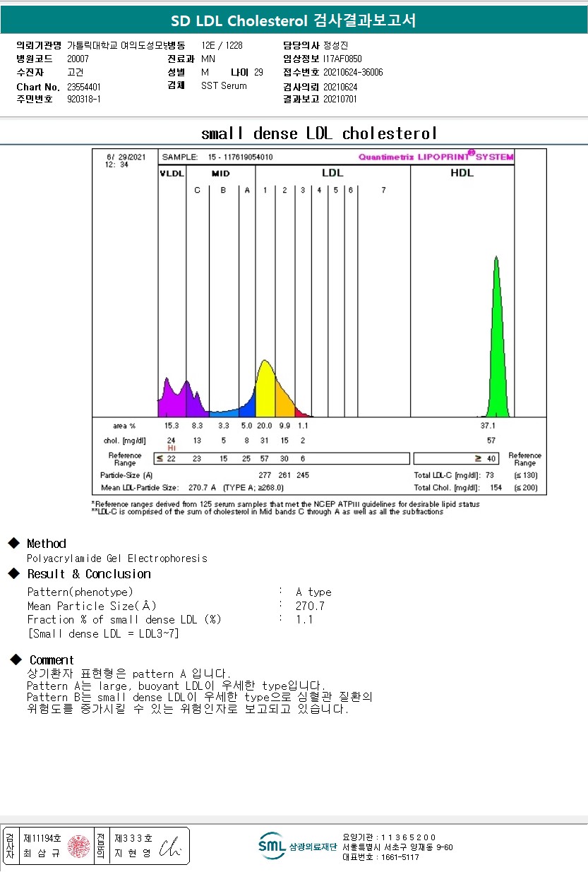The width and height of the screenshot is (588, 872).
Task: Select the age value '29'
Action: coord(258,72)
